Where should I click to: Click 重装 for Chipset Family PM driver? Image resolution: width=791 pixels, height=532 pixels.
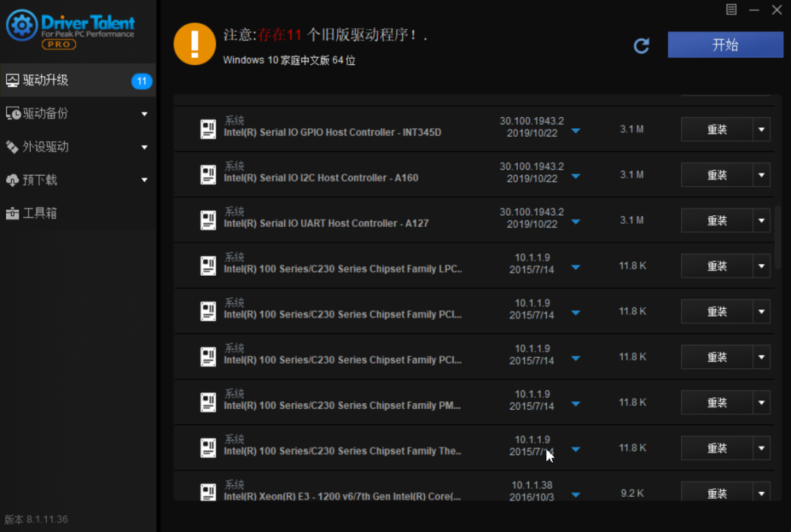[x=717, y=402]
